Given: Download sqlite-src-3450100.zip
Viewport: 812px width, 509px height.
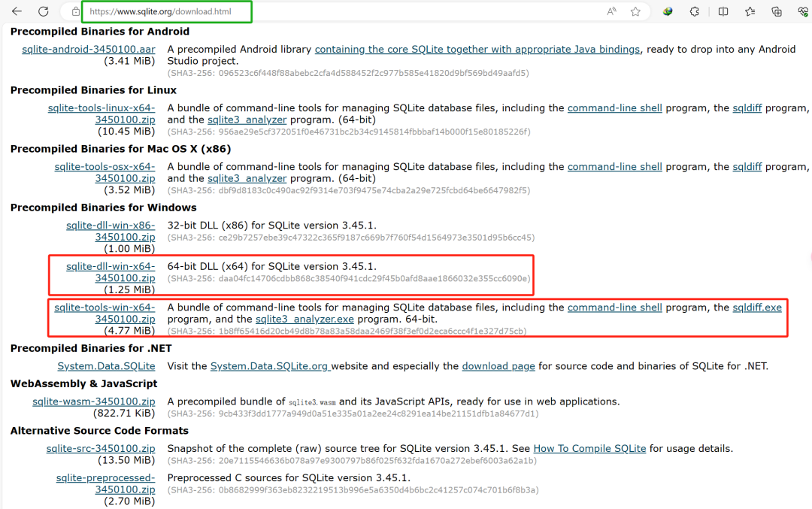Looking at the screenshot, I should click(x=101, y=448).
